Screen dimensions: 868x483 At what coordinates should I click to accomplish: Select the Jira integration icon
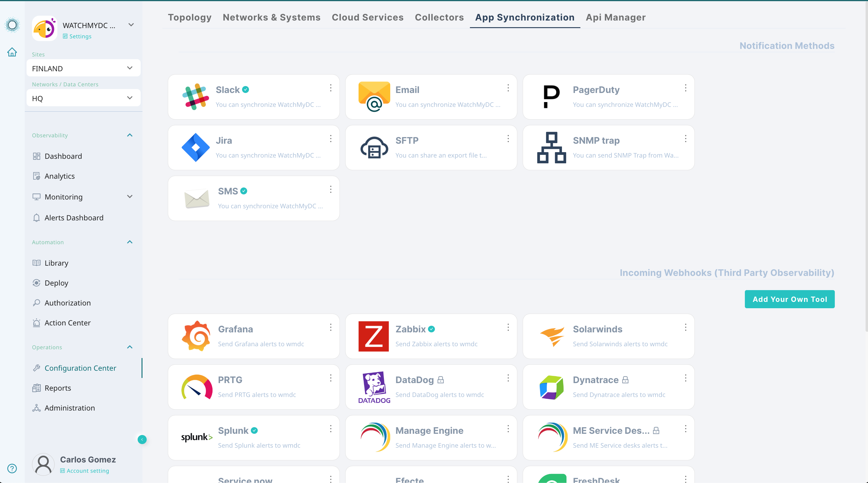196,147
